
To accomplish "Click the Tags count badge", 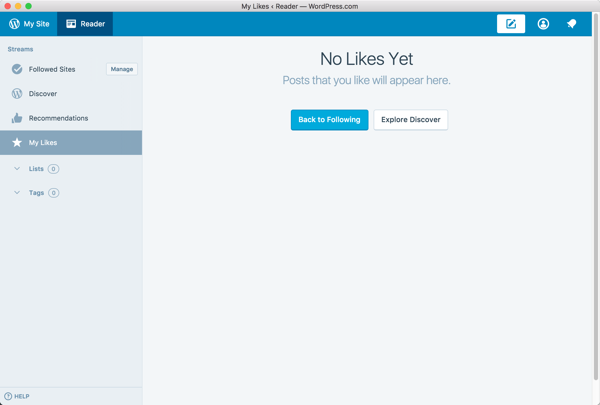I will point(54,193).
